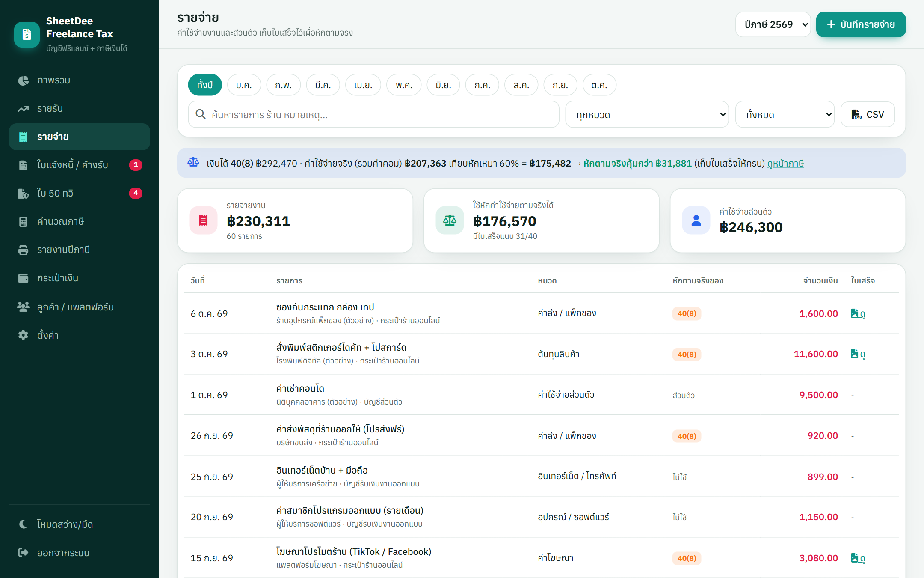Viewport: 924px width, 578px height.
Task: Open ภาพรวม pie chart sidebar icon
Action: pyautogui.click(x=23, y=80)
